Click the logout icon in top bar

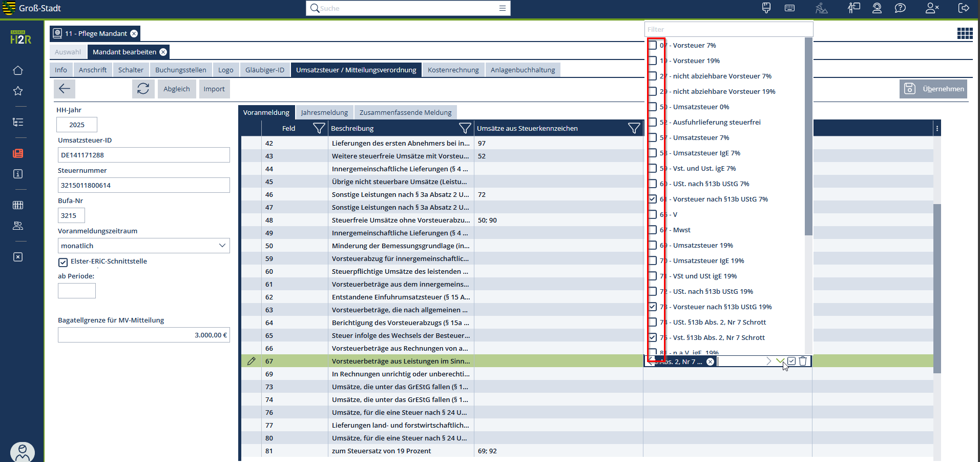963,8
